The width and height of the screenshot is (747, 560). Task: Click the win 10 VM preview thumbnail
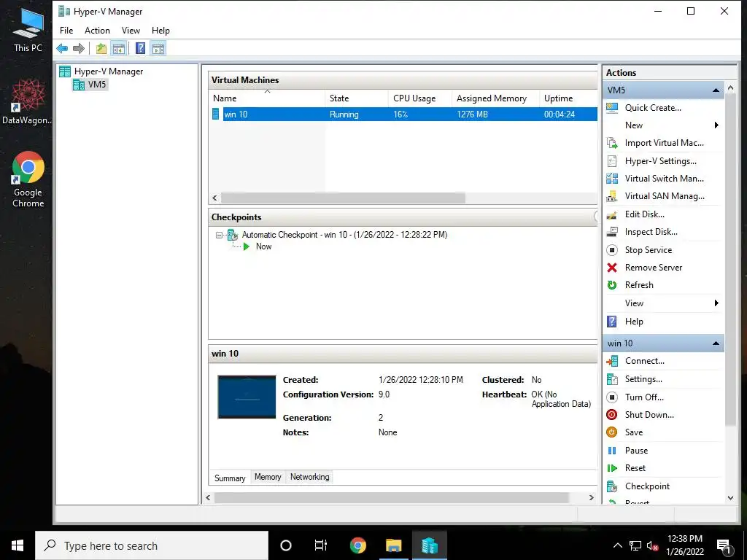(247, 397)
